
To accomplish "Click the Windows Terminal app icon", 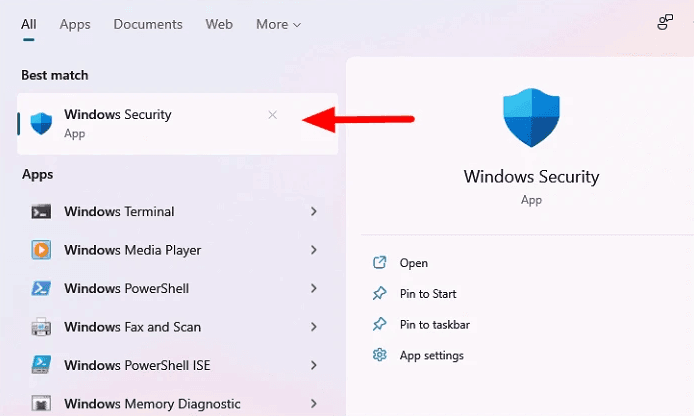I will pos(41,212).
